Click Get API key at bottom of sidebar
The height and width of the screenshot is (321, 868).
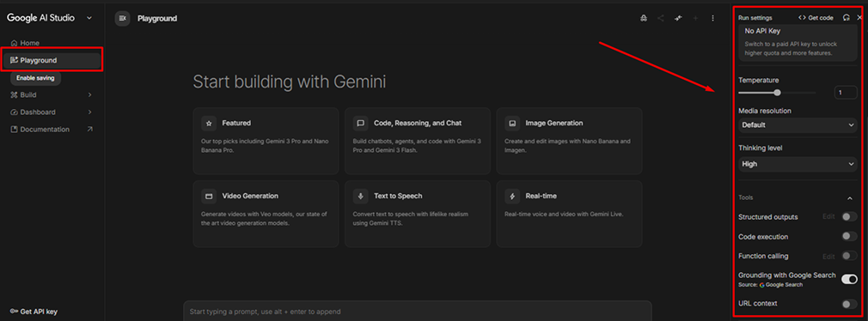[34, 312]
